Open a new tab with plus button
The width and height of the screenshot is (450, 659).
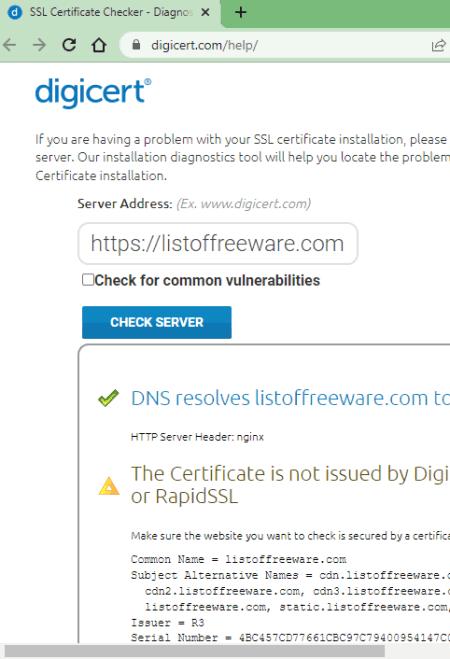241,12
